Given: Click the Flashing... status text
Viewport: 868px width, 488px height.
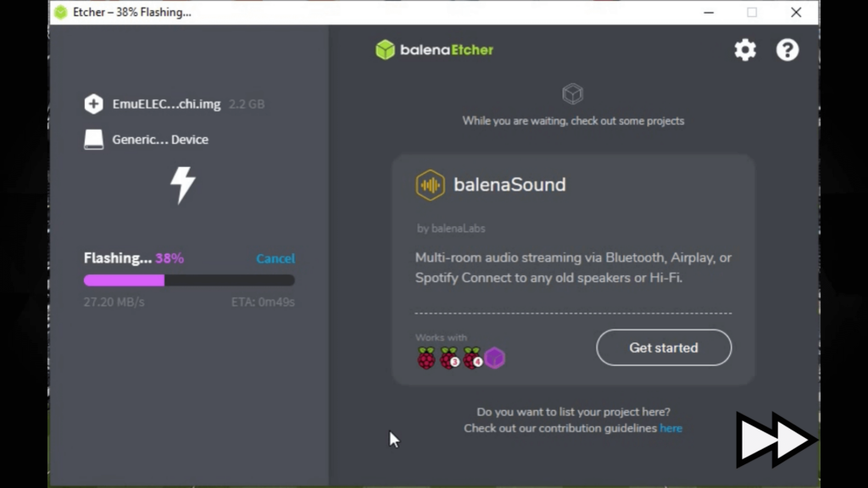Looking at the screenshot, I should pos(117,258).
